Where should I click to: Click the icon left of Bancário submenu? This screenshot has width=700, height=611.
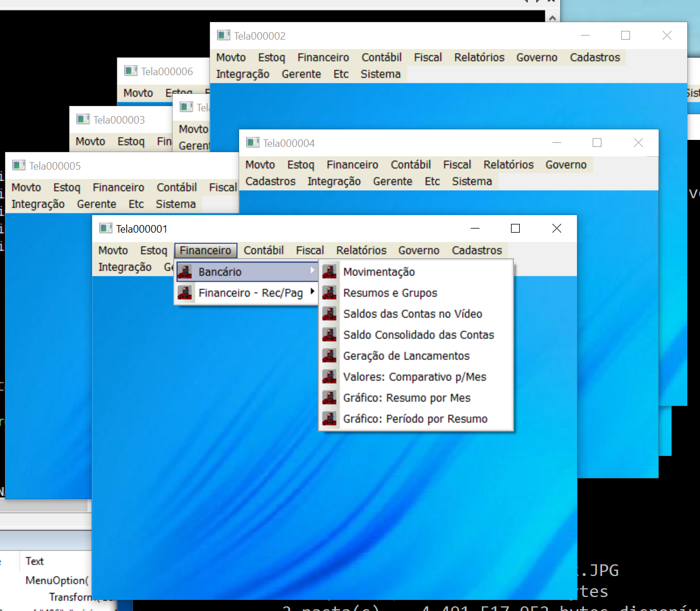pyautogui.click(x=185, y=272)
